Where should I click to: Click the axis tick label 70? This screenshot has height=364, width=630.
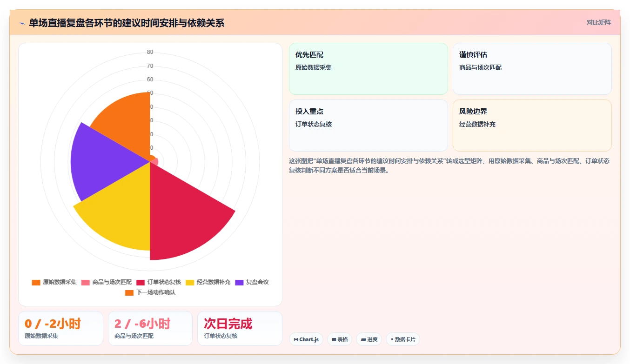point(150,66)
